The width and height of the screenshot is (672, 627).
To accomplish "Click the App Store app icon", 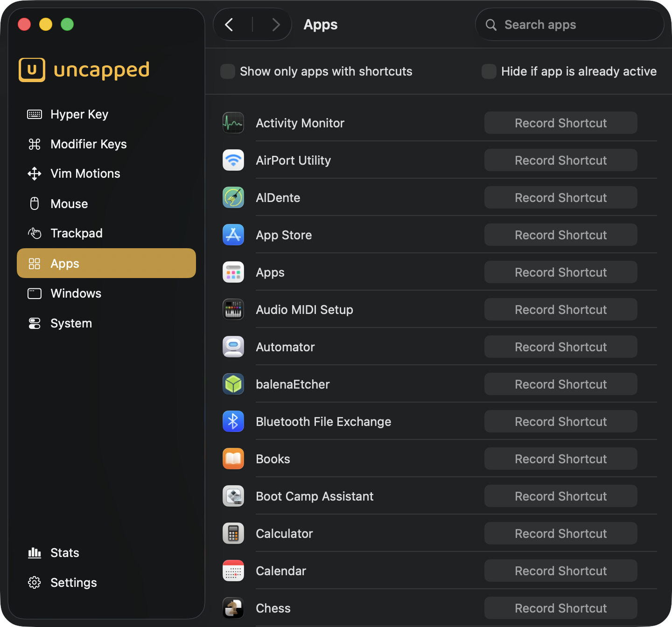I will pos(233,235).
